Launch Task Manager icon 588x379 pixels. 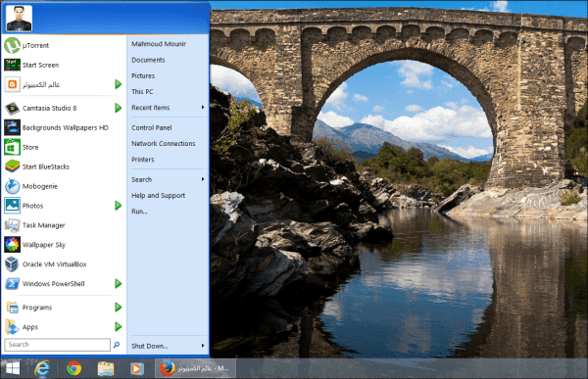[x=12, y=225]
